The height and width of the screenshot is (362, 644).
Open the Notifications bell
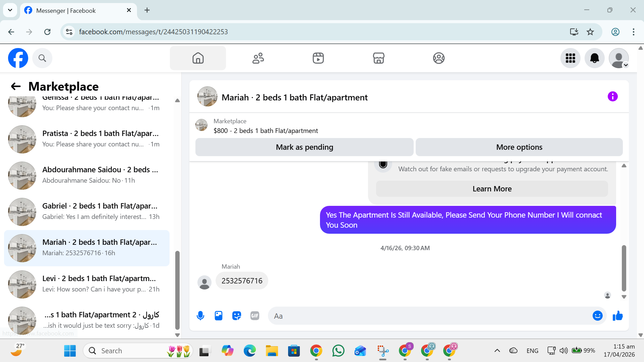click(595, 58)
